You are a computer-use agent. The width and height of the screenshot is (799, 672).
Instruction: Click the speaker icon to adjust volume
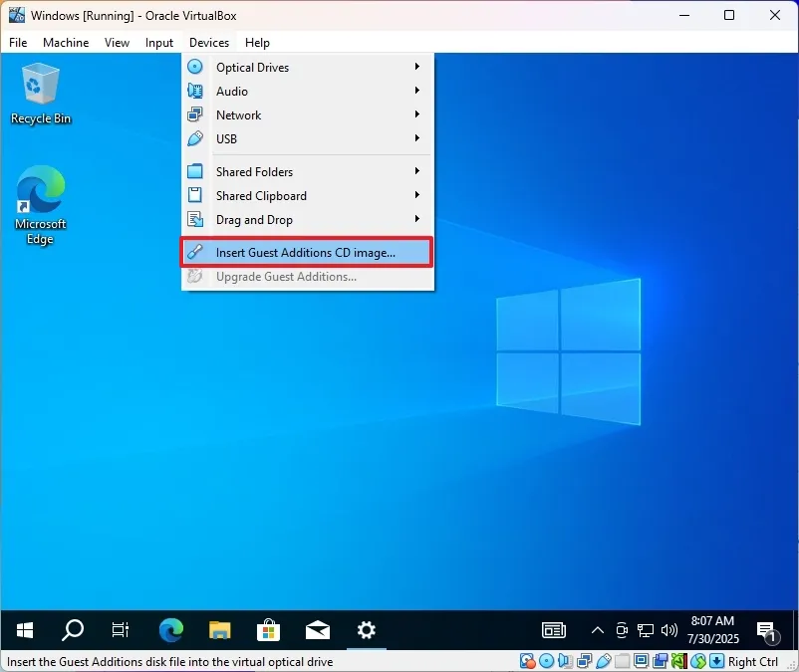click(669, 630)
